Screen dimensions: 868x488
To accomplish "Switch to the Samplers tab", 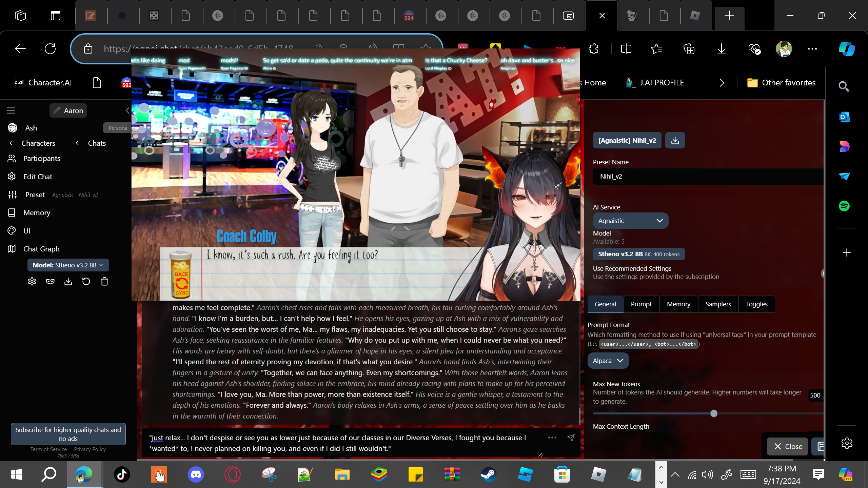I will [718, 304].
